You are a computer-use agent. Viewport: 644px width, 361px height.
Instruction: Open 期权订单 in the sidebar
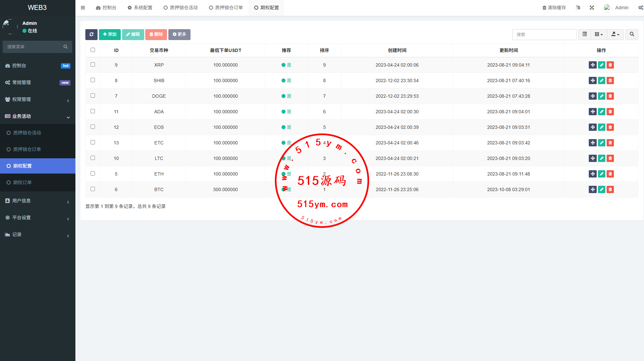[22, 182]
